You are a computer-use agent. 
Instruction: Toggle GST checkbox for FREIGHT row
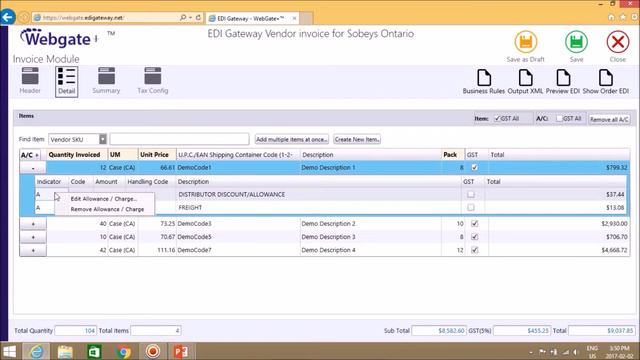[x=471, y=207]
